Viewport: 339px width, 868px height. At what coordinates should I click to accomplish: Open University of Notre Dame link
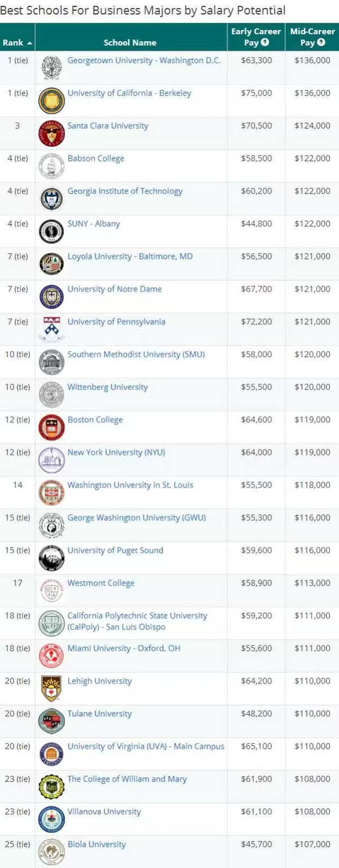pos(115,289)
